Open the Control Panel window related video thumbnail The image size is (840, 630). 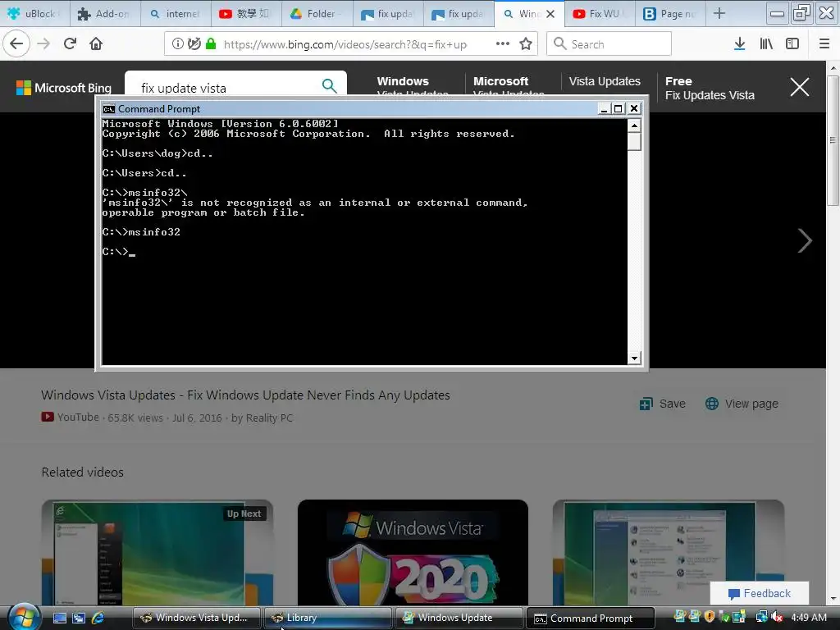coord(669,553)
